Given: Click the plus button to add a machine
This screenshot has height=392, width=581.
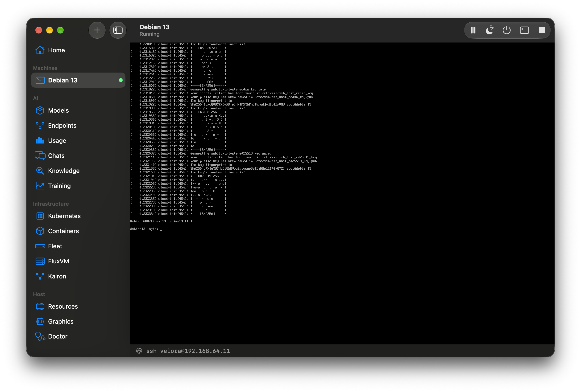Looking at the screenshot, I should pyautogui.click(x=97, y=30).
